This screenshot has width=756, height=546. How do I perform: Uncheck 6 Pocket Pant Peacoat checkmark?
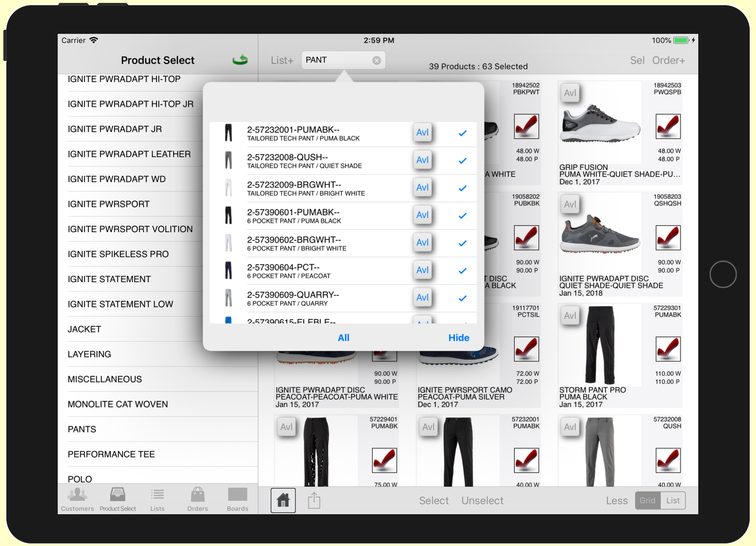click(462, 271)
